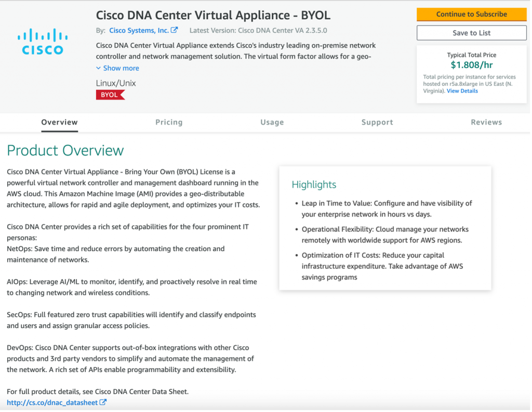
Task: Click the Save to List button
Action: [471, 33]
